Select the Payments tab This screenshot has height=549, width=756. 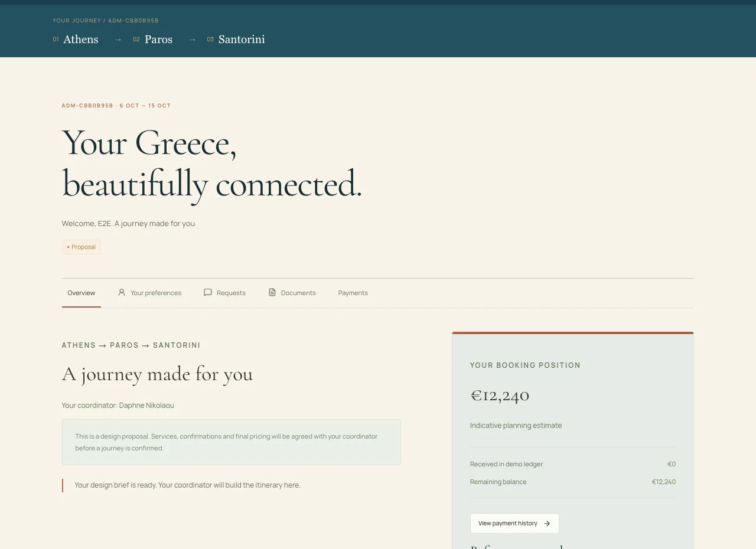pyautogui.click(x=353, y=293)
